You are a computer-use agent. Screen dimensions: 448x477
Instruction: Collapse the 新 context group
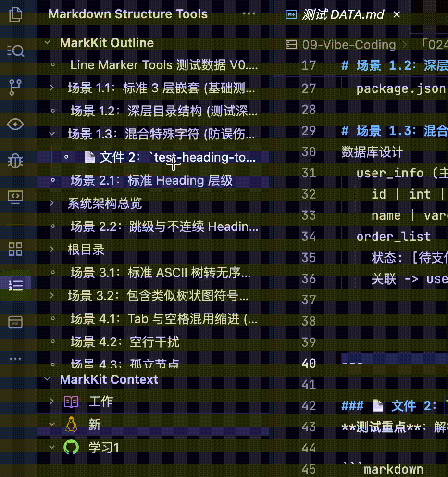pos(52,424)
